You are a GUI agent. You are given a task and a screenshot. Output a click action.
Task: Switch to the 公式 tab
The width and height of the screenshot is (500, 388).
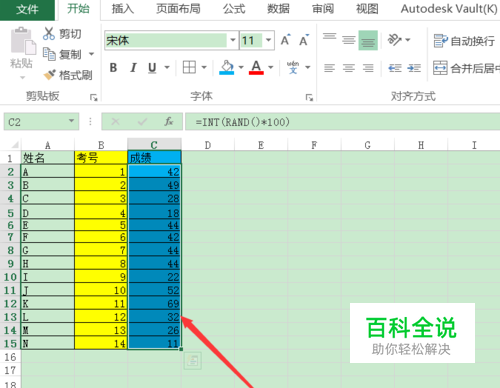pos(234,9)
